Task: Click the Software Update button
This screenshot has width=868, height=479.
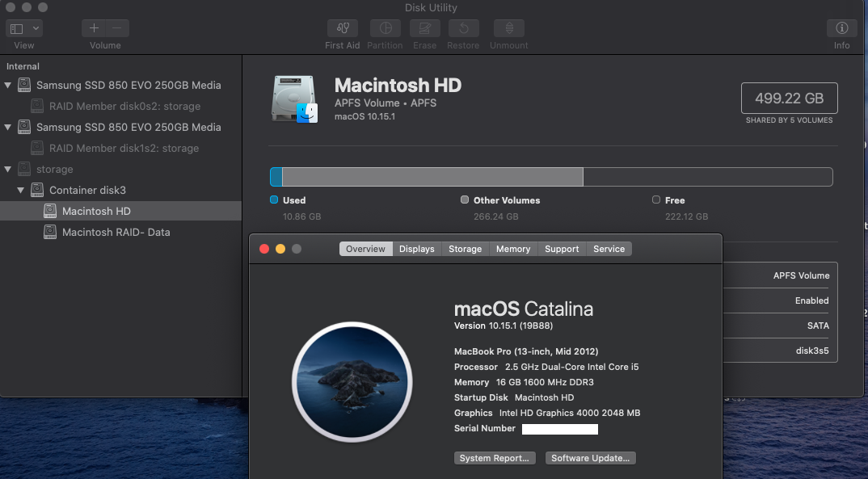Action: click(x=590, y=458)
